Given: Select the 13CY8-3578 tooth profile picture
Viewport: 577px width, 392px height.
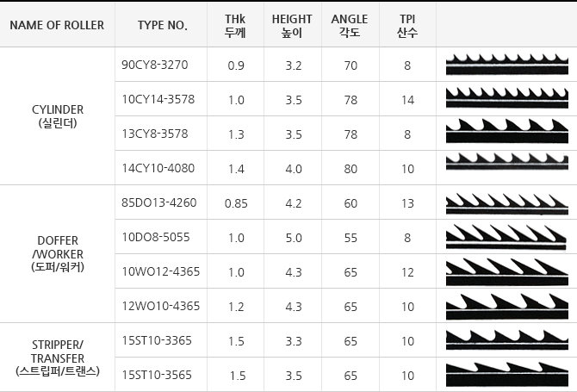Looking at the screenshot, I should click(506, 131).
